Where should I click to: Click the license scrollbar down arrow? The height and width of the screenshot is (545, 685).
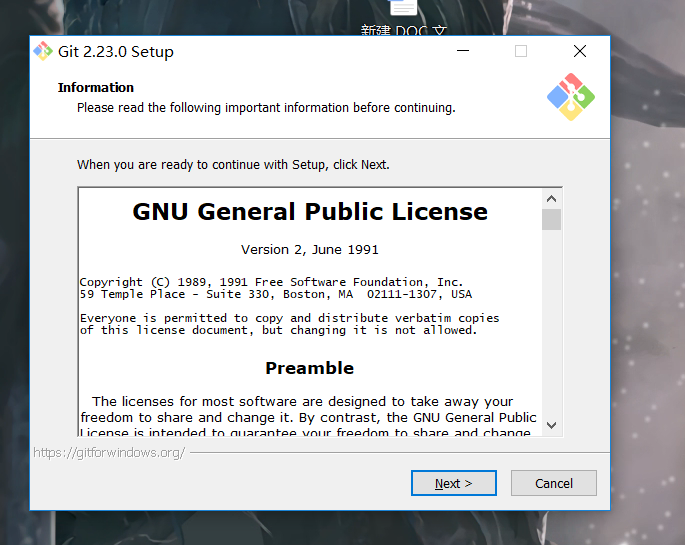[551, 425]
